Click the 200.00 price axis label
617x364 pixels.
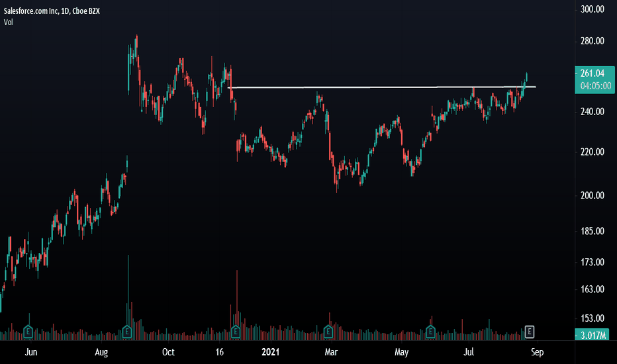coord(593,196)
